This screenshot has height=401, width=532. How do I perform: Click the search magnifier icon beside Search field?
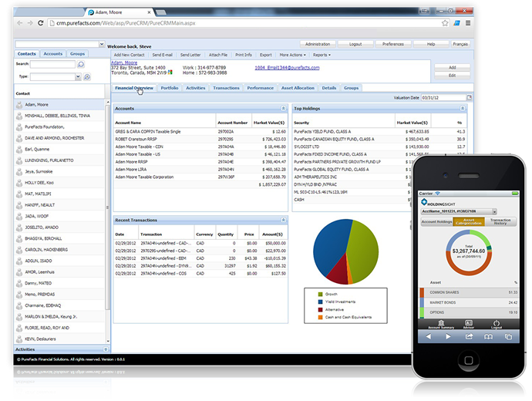(81, 64)
